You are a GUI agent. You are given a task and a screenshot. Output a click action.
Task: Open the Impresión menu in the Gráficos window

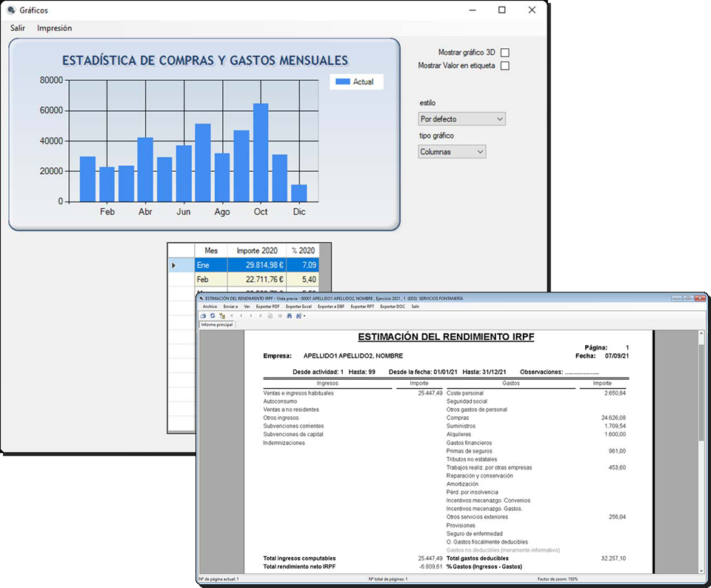click(54, 28)
